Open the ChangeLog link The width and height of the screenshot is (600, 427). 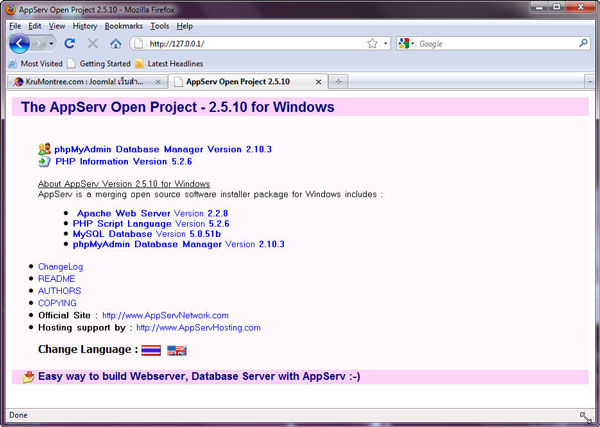tap(60, 267)
